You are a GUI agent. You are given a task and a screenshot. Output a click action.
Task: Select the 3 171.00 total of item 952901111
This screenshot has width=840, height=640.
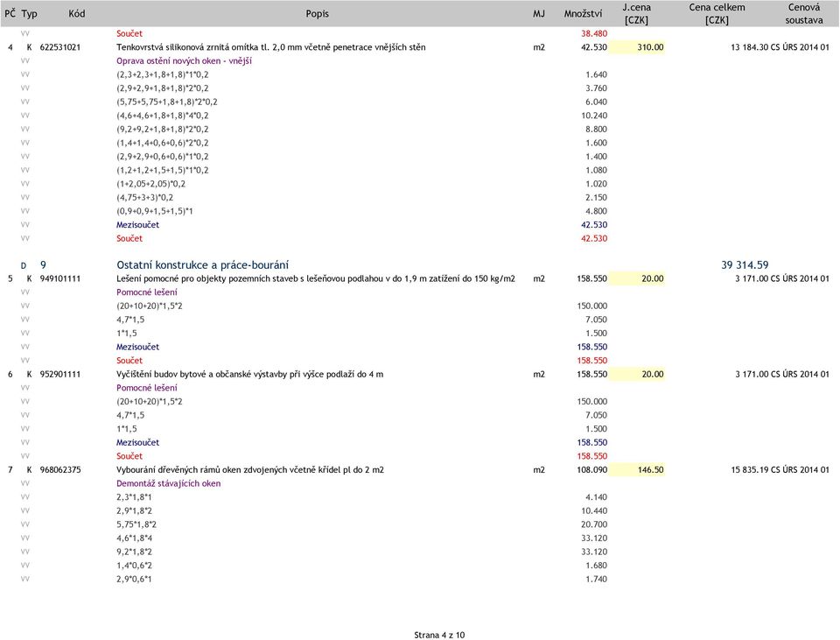click(752, 374)
